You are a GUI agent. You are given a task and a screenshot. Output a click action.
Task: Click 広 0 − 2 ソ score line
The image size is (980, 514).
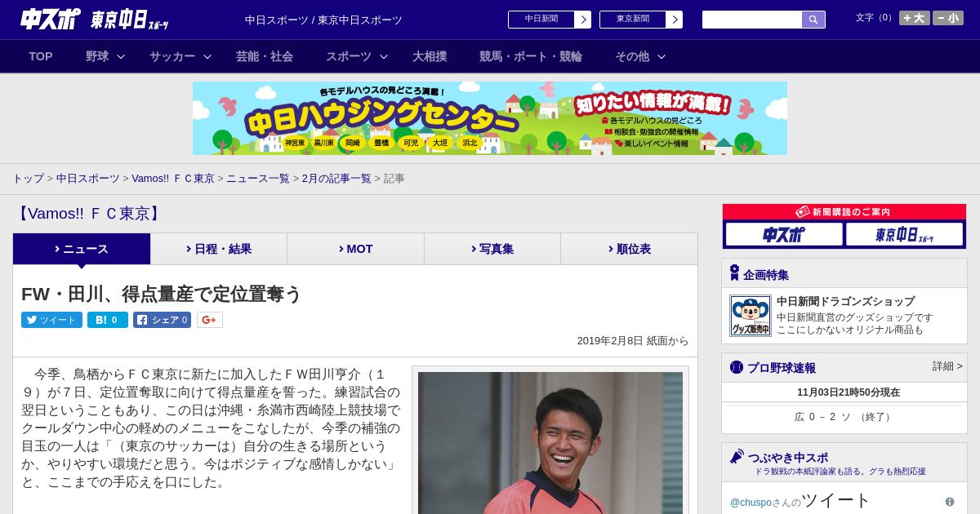click(844, 417)
